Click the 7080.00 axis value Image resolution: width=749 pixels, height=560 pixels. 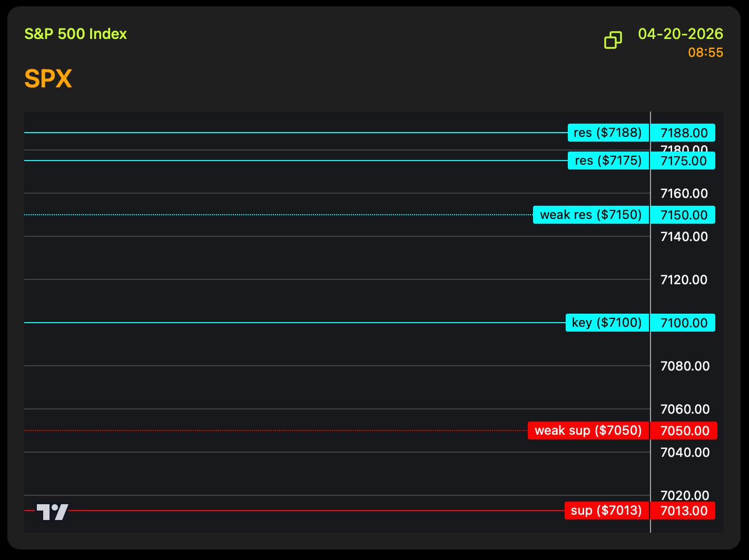click(x=685, y=366)
